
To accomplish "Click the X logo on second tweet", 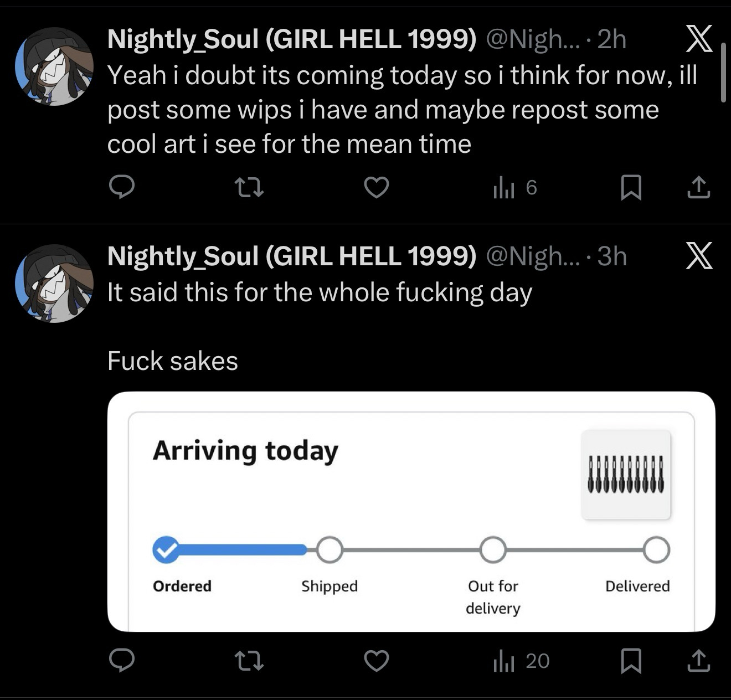I will click(x=699, y=256).
